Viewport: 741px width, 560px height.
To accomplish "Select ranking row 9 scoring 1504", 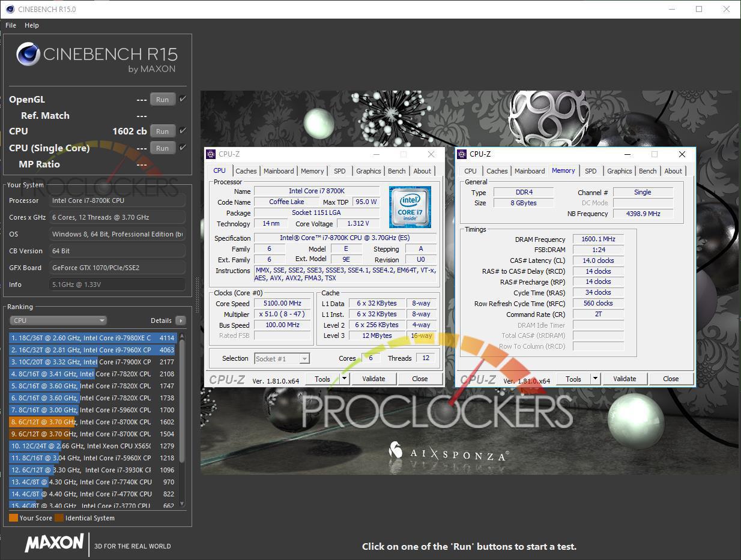I will pos(92,434).
